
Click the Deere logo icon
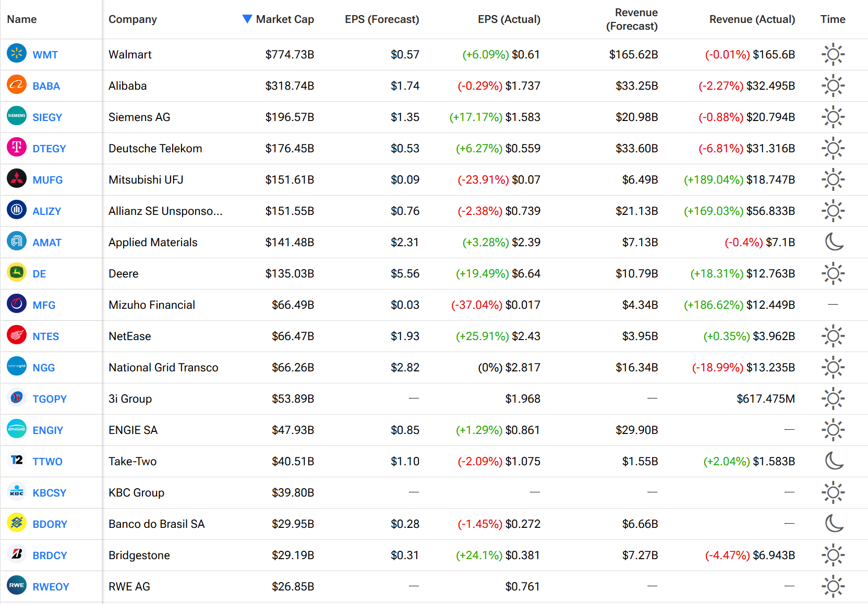[x=17, y=272]
